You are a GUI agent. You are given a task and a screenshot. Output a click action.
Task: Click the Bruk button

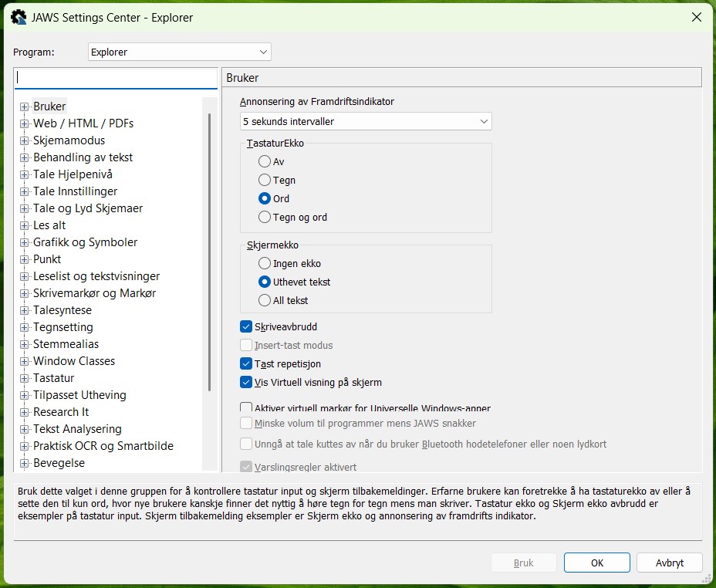tap(523, 563)
